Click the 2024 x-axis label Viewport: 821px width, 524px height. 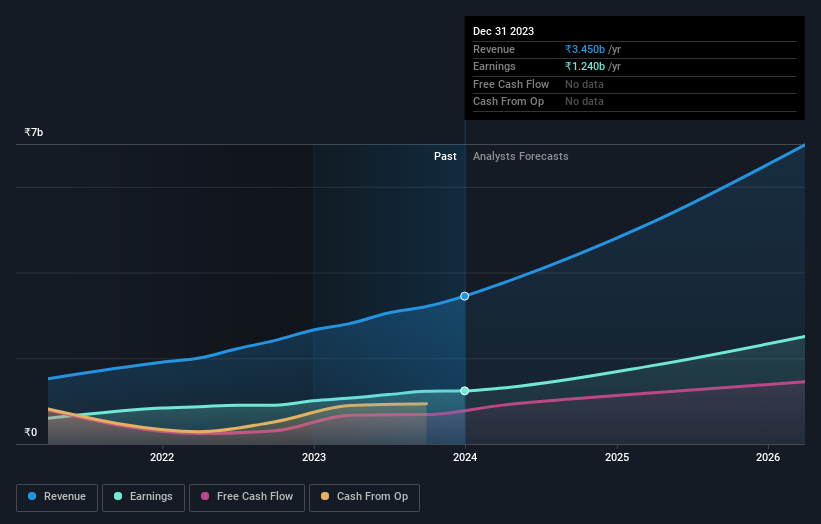465,457
